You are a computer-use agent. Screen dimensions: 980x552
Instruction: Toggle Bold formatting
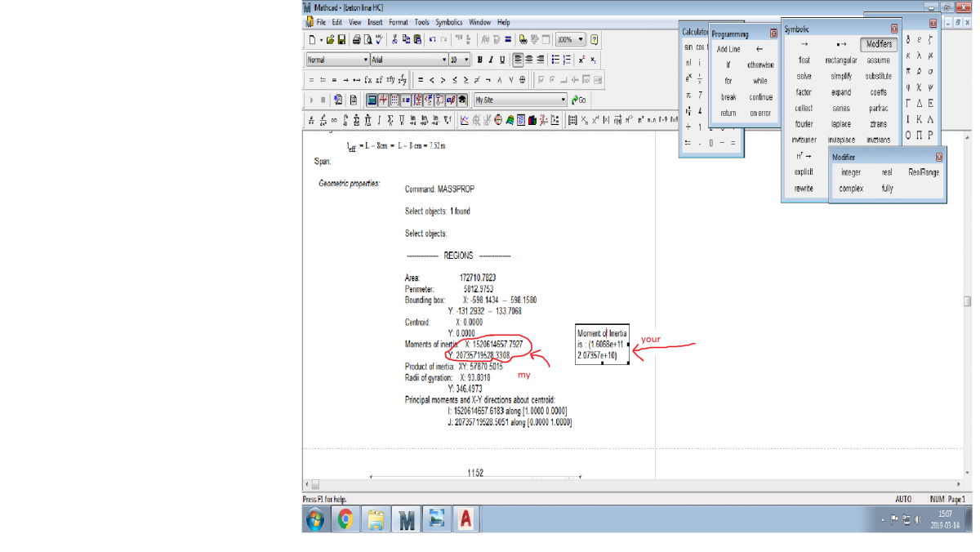coord(479,60)
